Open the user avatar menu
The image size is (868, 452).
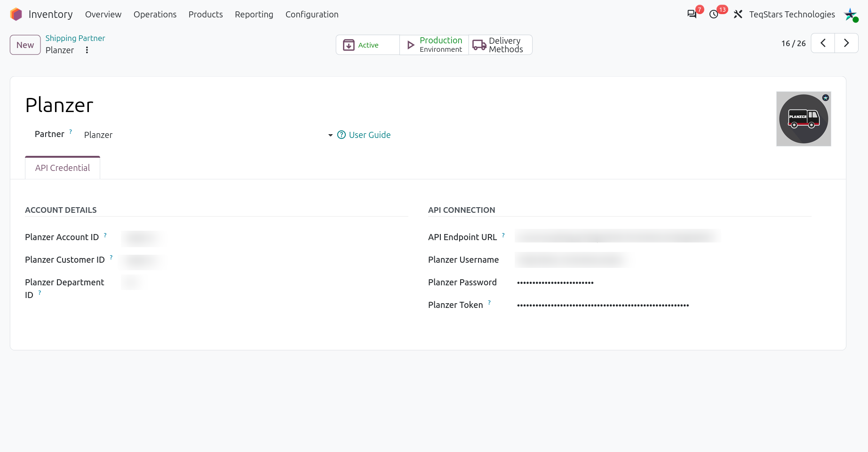point(851,15)
